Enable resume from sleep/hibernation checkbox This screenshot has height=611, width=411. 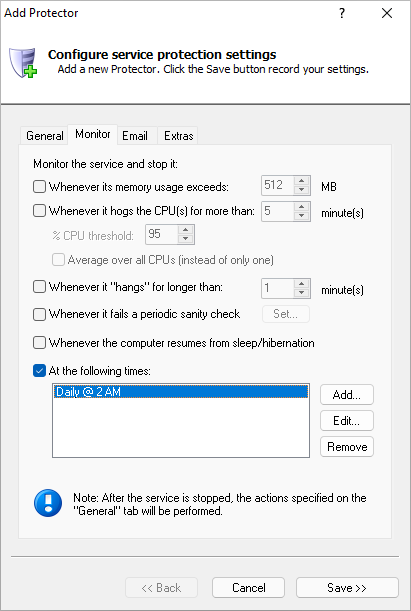click(39, 343)
